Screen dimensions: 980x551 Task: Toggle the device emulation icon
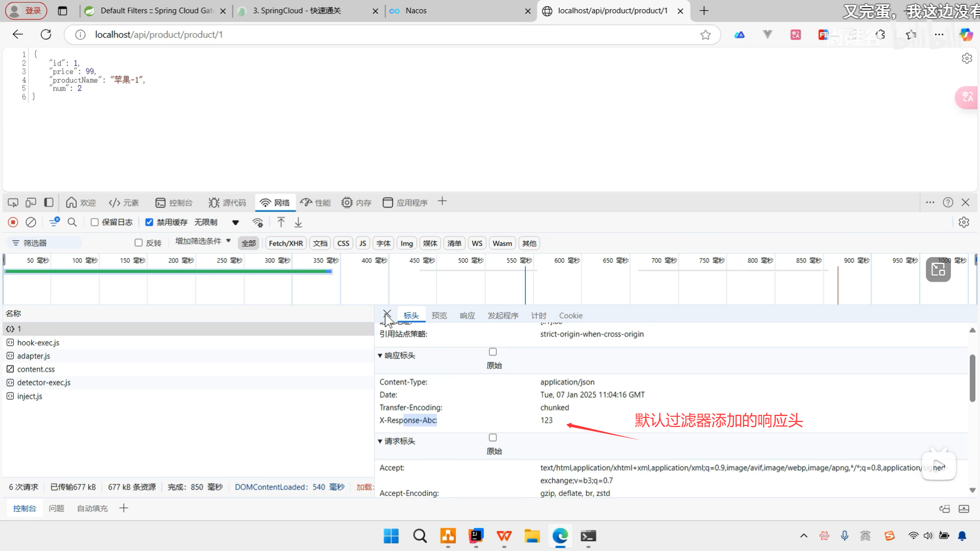point(31,203)
